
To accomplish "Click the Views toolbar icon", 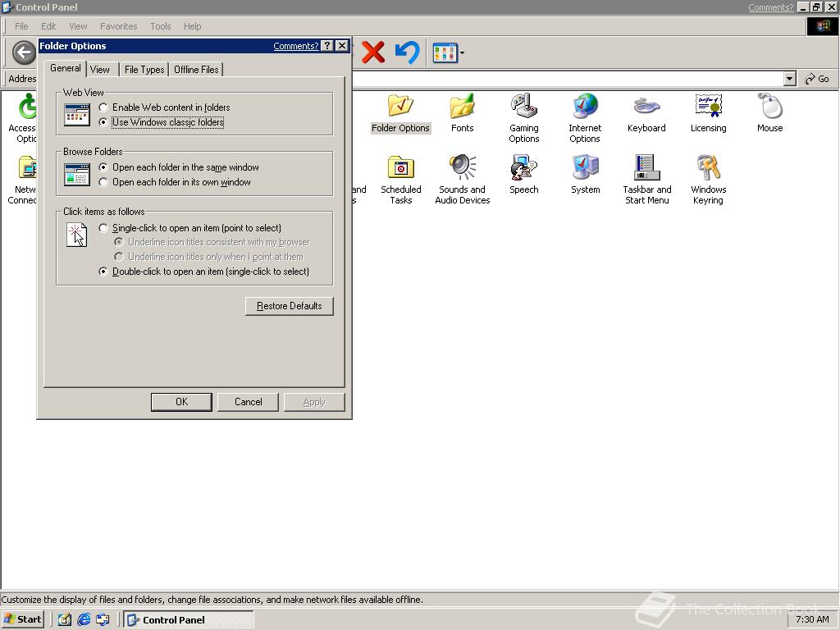I will (x=445, y=52).
